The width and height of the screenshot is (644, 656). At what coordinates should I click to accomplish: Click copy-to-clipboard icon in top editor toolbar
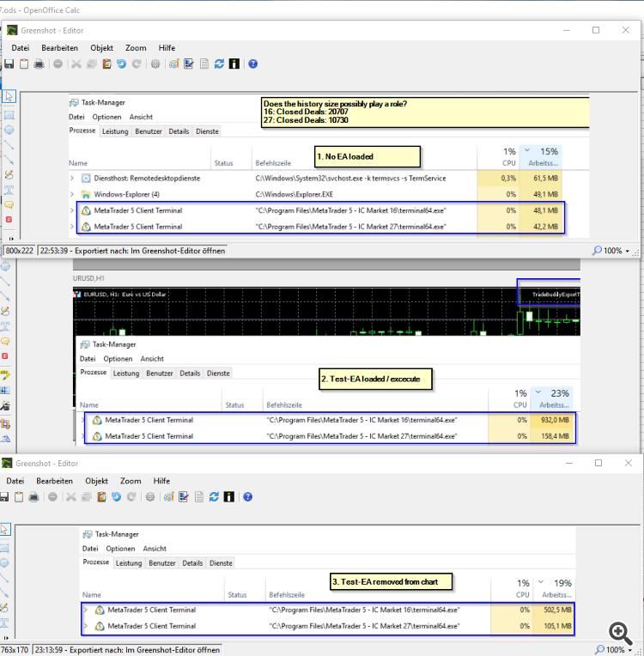pos(24,64)
